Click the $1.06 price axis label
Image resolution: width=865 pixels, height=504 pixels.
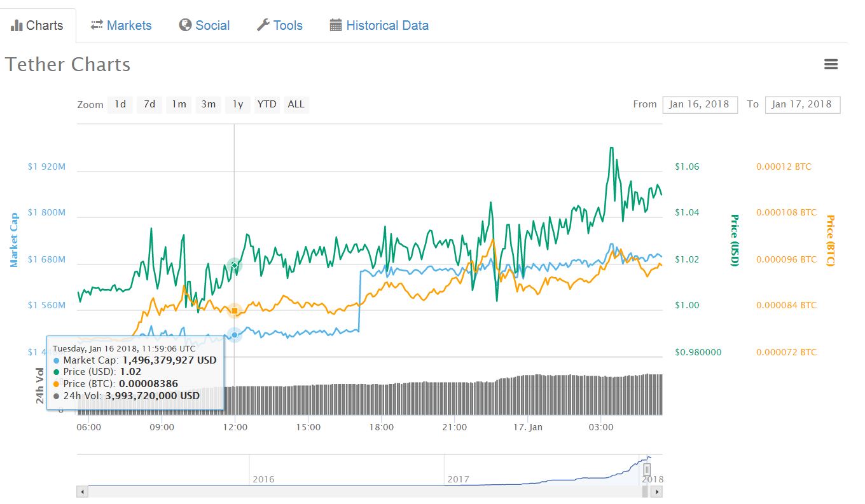click(687, 167)
